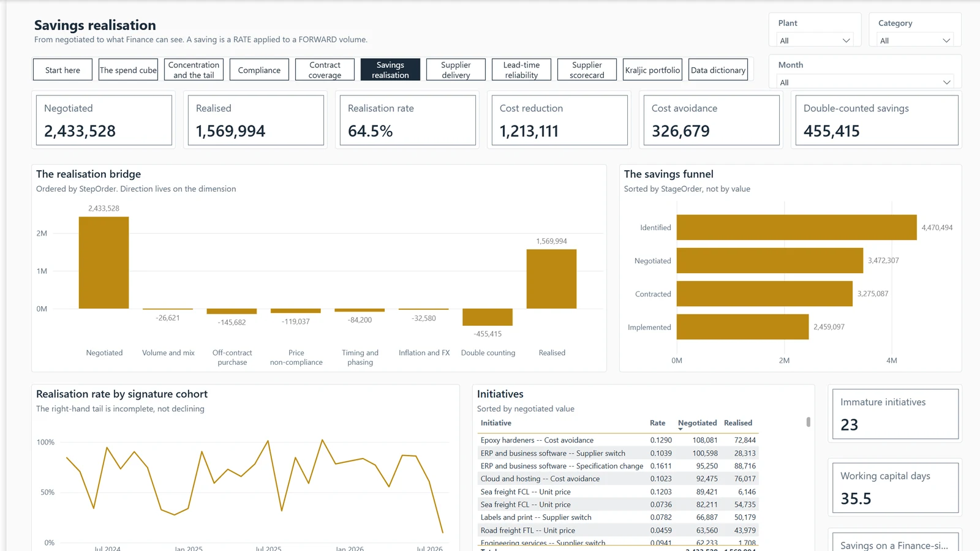
Task: Select the Realised KPI card
Action: tap(255, 120)
